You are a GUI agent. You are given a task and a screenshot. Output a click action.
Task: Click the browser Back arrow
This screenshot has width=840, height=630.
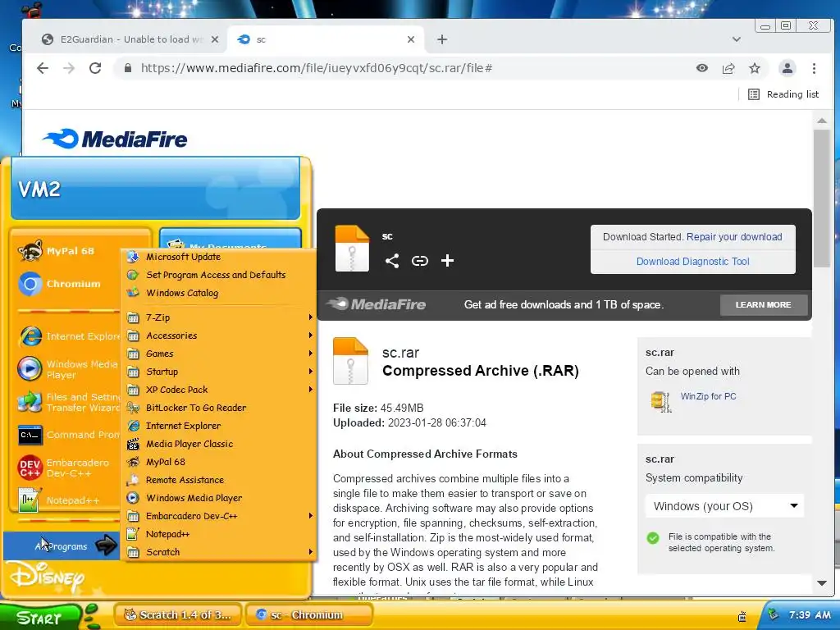click(43, 68)
